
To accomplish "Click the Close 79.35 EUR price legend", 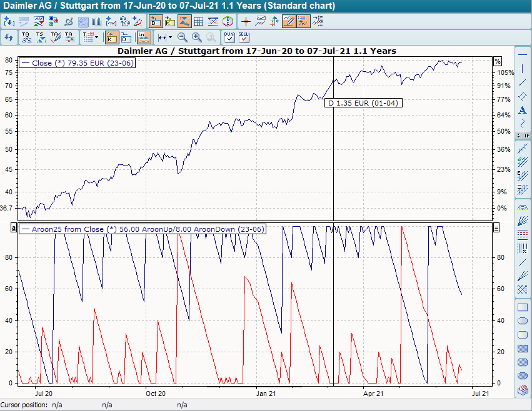I will tap(78, 63).
